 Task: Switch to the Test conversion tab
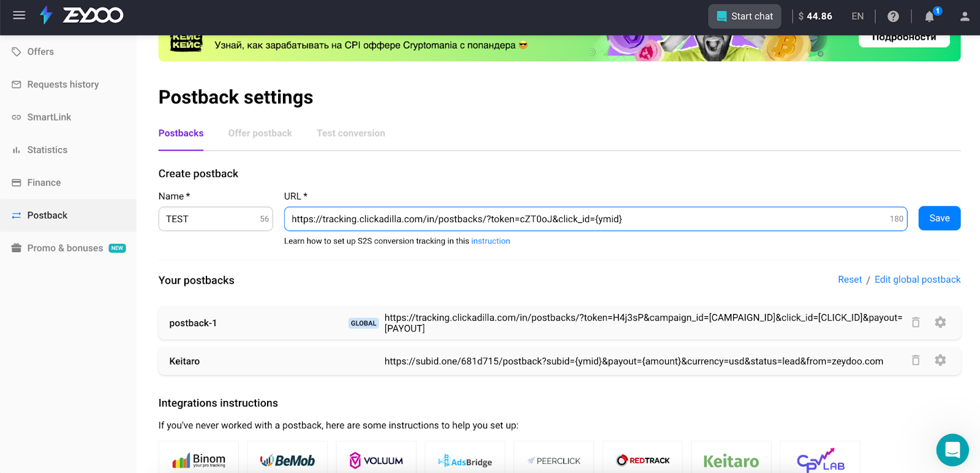coord(350,133)
